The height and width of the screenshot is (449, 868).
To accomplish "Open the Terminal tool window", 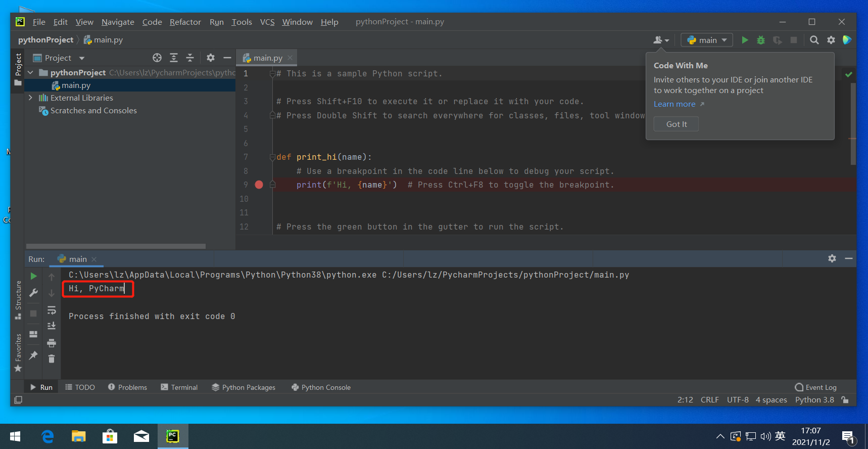I will (x=179, y=387).
